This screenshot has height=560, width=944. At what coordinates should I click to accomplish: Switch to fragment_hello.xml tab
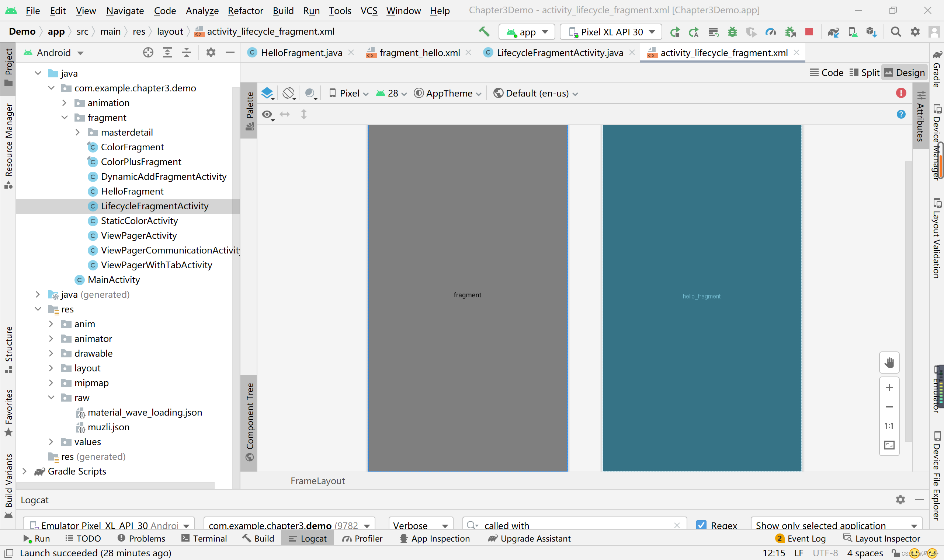(x=419, y=52)
